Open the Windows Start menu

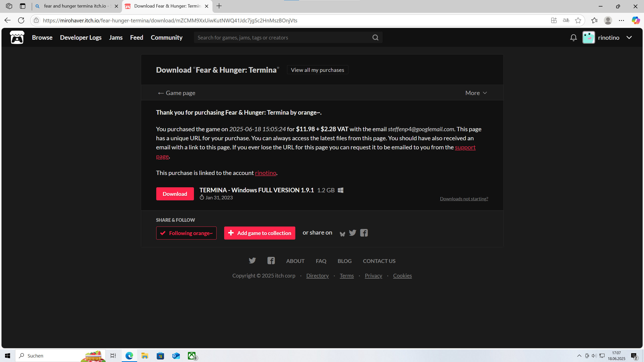[8, 356]
